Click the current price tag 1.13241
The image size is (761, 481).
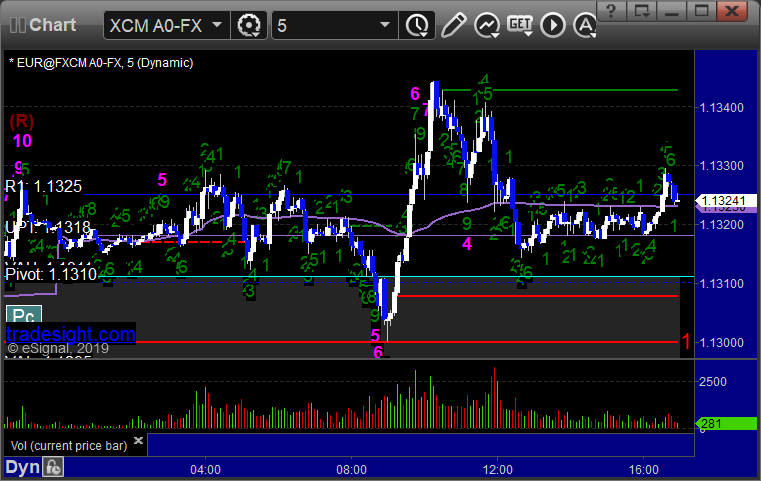[725, 200]
